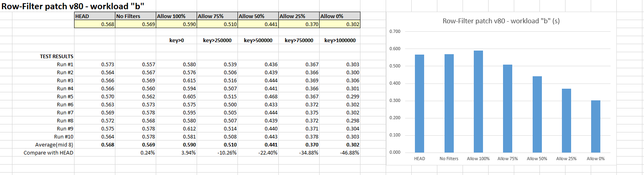Click the "key>1000000" label cell

340,40
